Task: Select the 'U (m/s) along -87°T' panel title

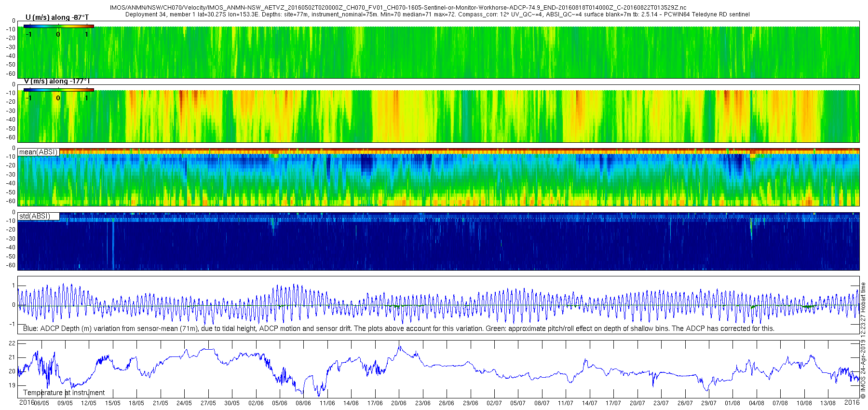Action: point(57,18)
